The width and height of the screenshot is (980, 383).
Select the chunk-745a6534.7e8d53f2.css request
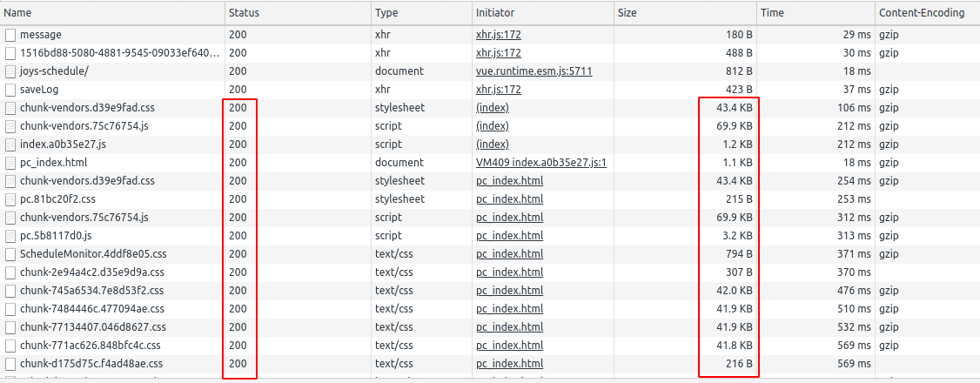point(91,291)
